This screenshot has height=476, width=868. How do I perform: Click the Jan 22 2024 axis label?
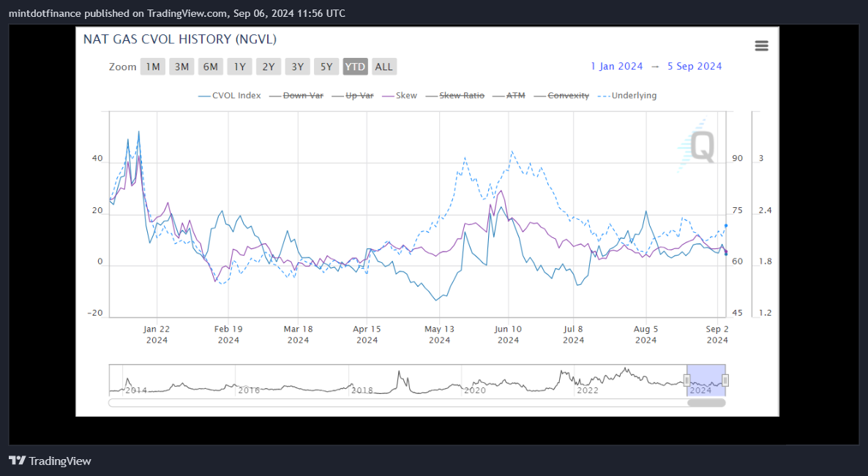click(157, 334)
